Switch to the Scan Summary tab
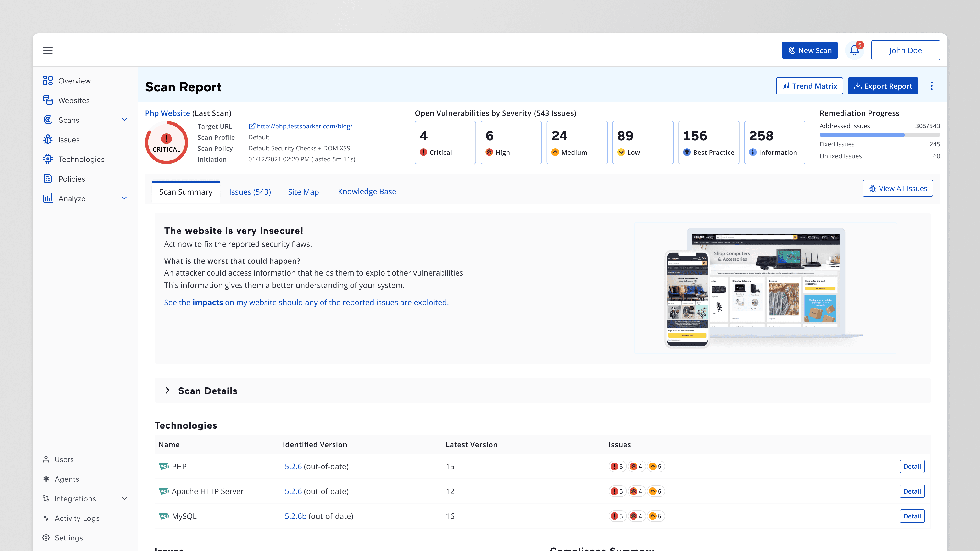Screen dimensions: 980x551 pyautogui.click(x=186, y=192)
